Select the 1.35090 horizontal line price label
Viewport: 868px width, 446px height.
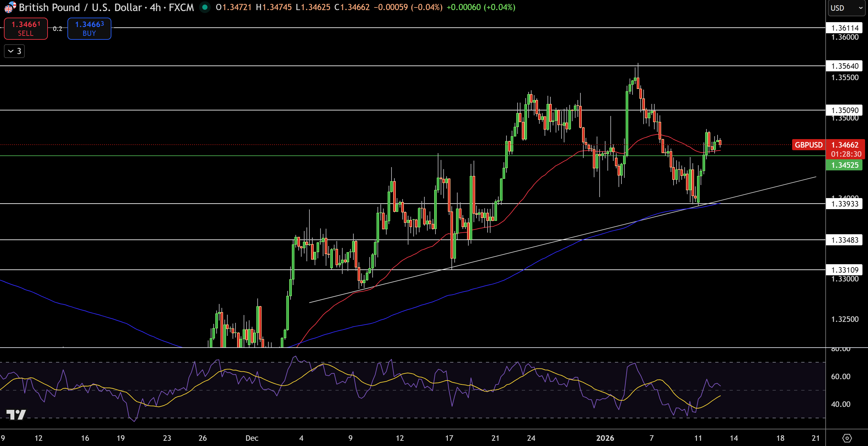pyautogui.click(x=845, y=110)
